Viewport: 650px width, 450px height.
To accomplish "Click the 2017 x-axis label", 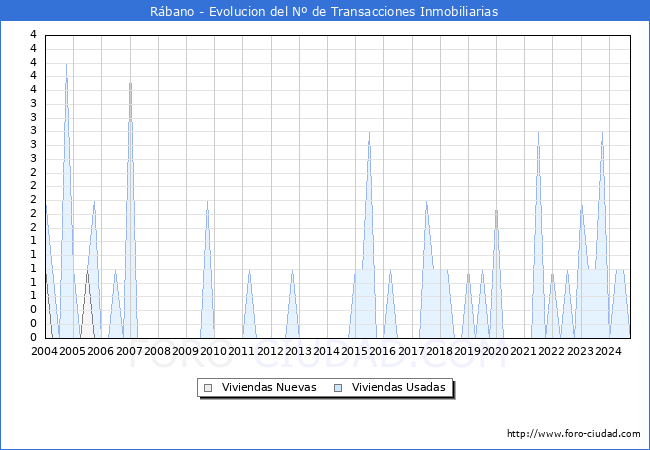I will [x=411, y=351].
